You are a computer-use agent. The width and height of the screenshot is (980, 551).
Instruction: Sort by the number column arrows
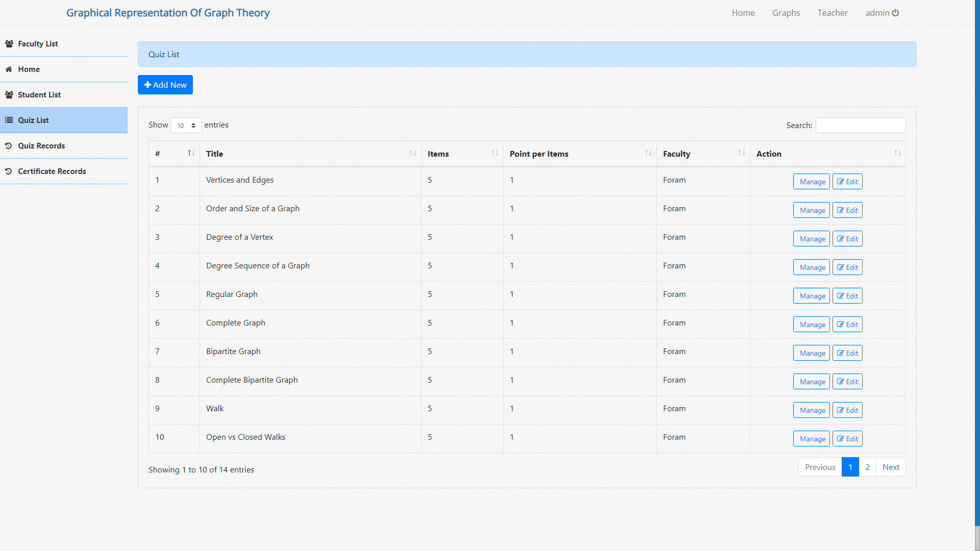191,153
